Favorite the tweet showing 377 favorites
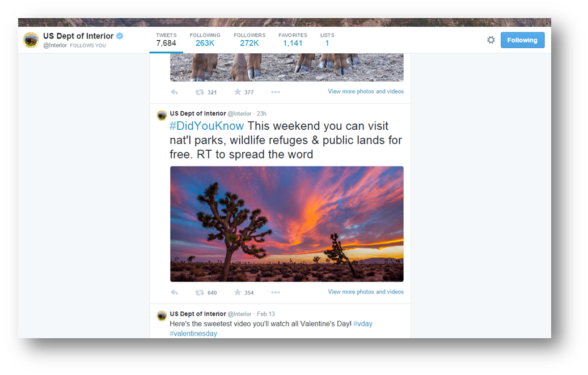The image size is (588, 375). (238, 92)
